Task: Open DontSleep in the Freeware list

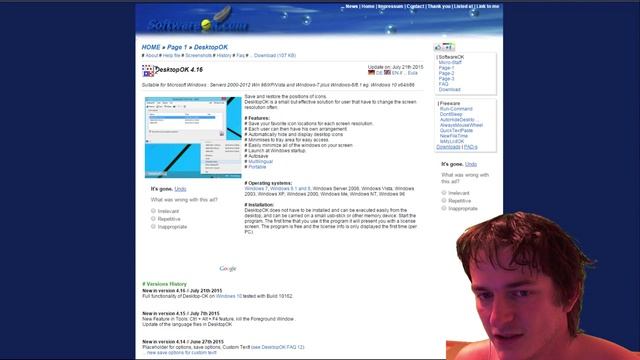Action: tap(451, 114)
